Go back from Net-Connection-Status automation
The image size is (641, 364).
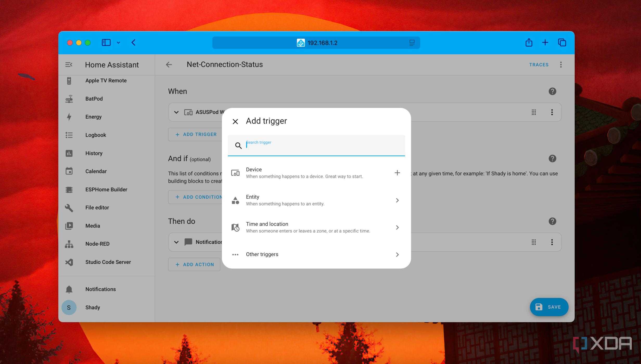tap(169, 65)
